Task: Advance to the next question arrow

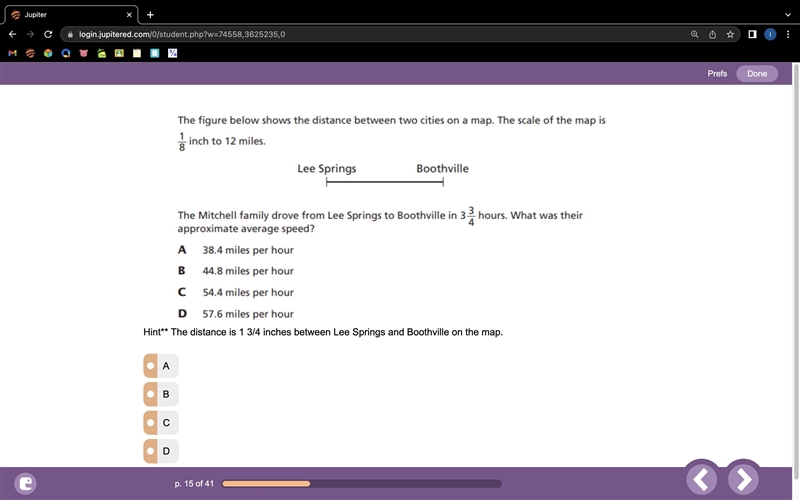Action: pyautogui.click(x=744, y=479)
